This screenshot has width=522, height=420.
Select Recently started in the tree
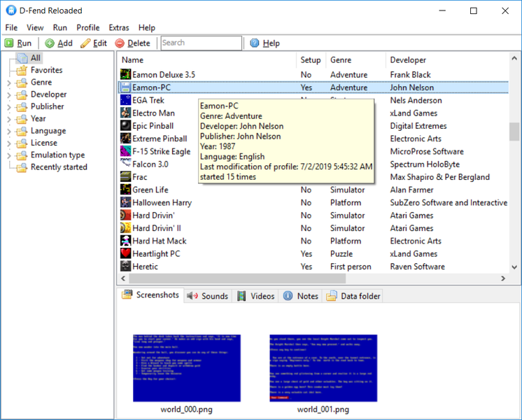click(59, 167)
